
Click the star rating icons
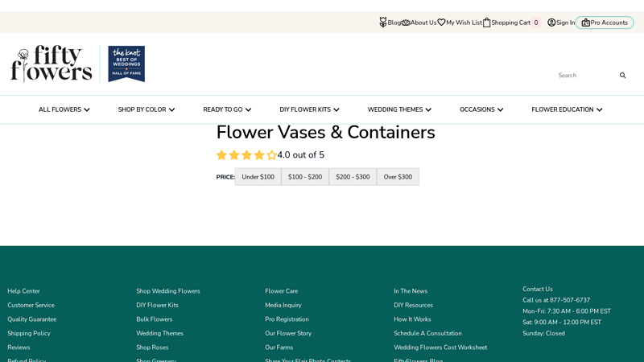click(246, 155)
